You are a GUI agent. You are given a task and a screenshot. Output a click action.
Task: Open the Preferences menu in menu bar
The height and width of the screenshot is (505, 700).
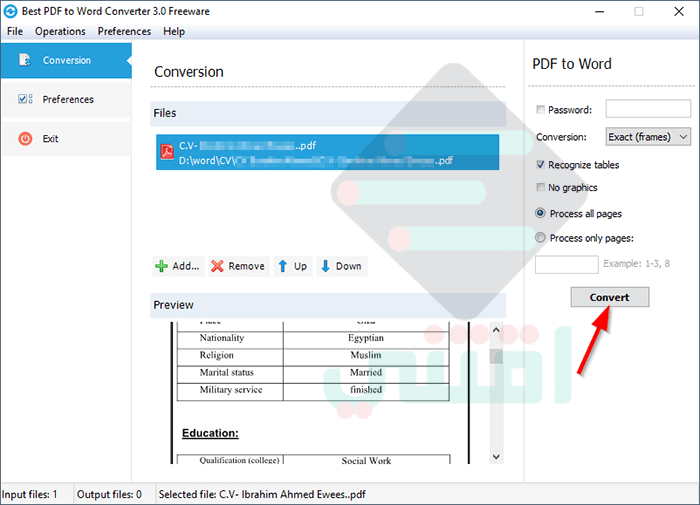[124, 31]
